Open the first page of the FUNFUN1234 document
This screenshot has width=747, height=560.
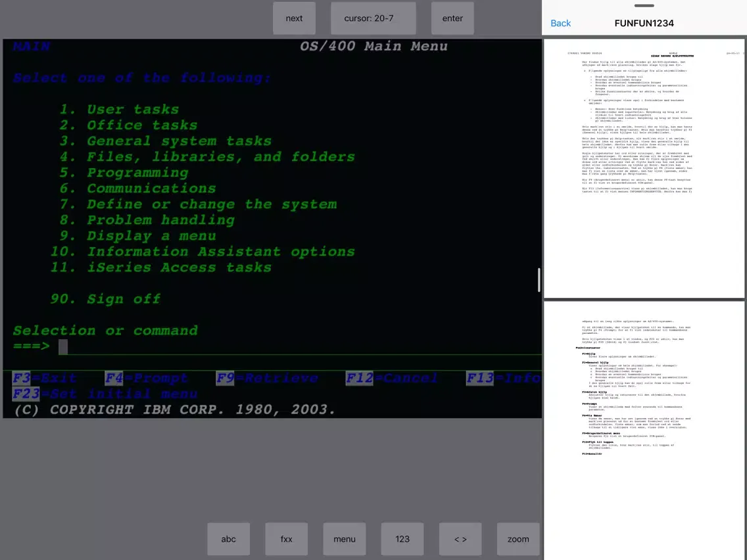(644, 169)
